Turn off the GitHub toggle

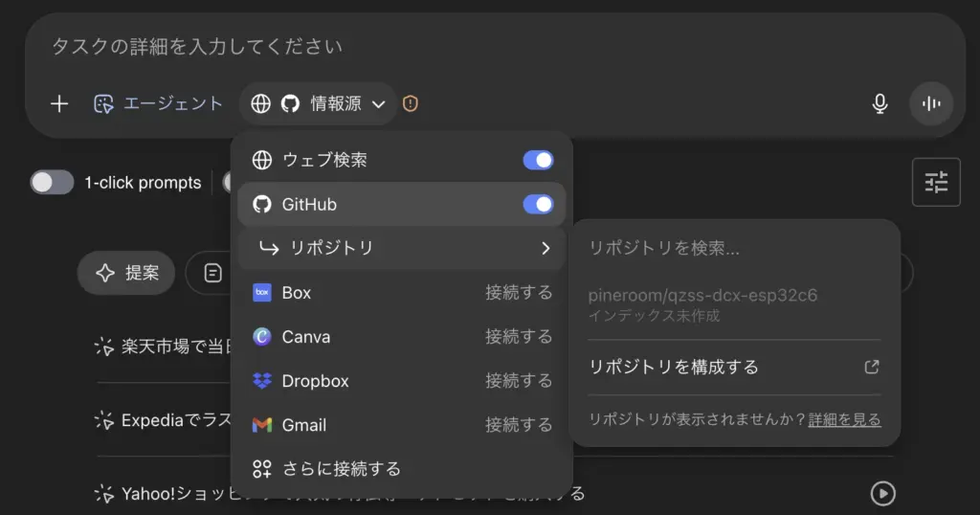coord(538,204)
